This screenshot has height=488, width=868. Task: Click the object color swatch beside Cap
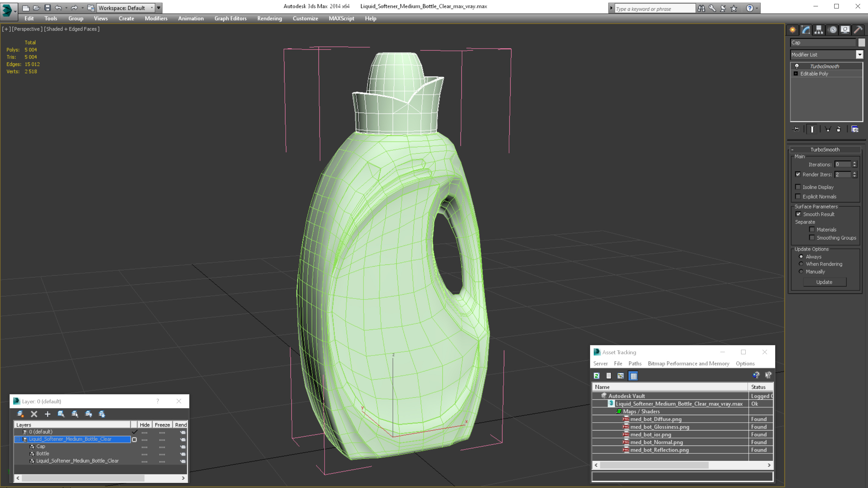click(x=862, y=42)
